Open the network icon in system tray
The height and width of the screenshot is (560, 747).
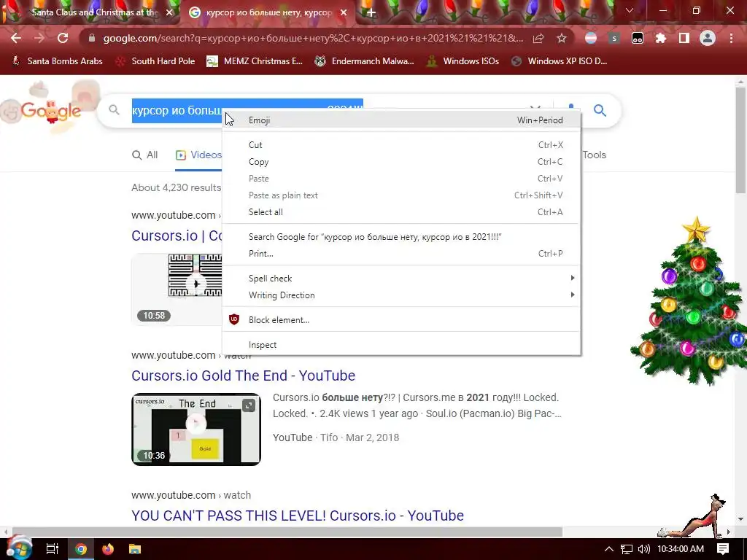pyautogui.click(x=627, y=549)
